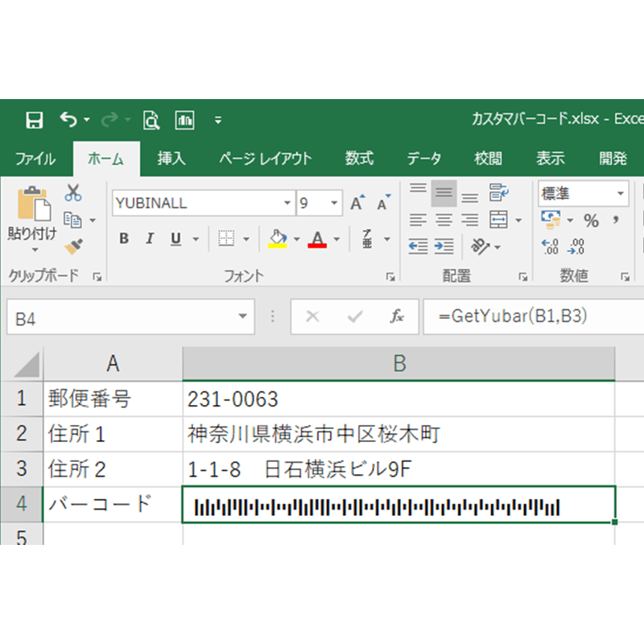
Task: Apply the yellow fill color bucket
Action: coord(277,239)
